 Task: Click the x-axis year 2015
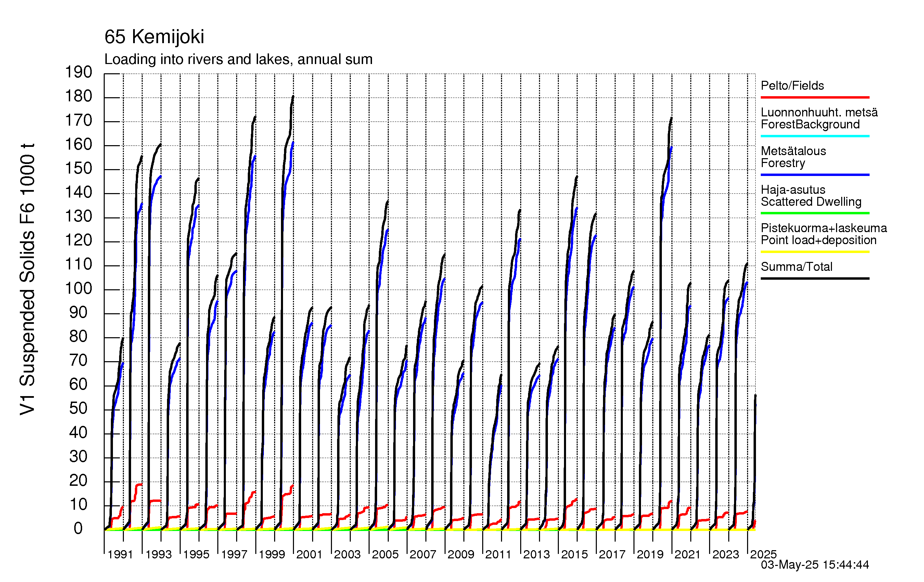coord(575,555)
